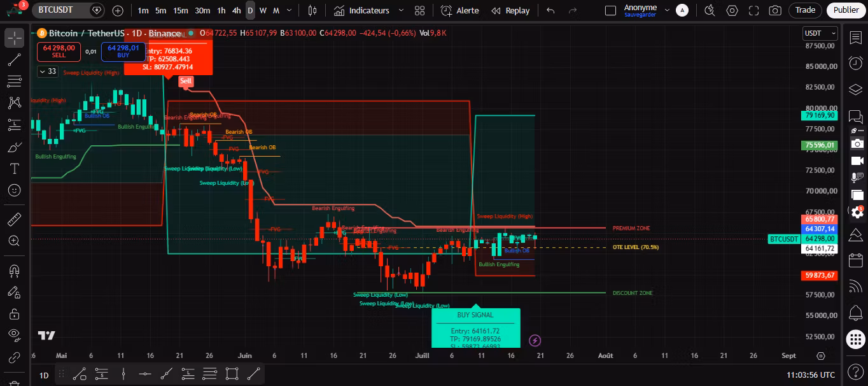
Task: Open the chart layout selector square
Action: (x=610, y=10)
